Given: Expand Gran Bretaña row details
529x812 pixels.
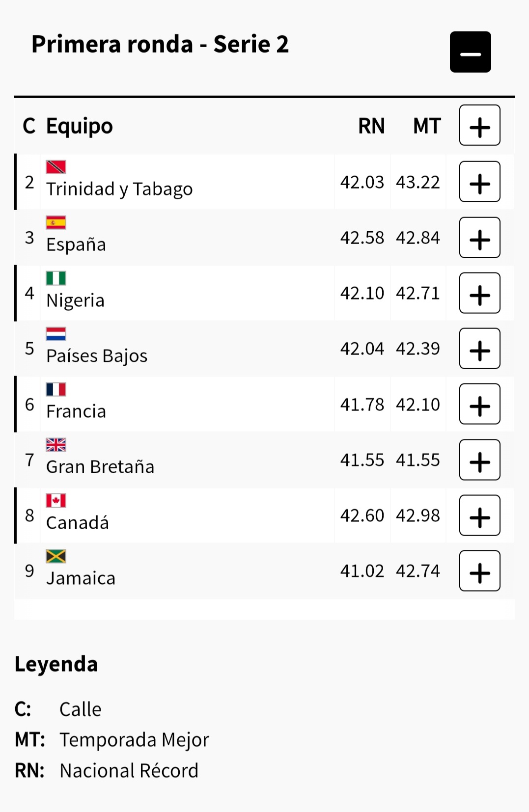Looking at the screenshot, I should [479, 460].
